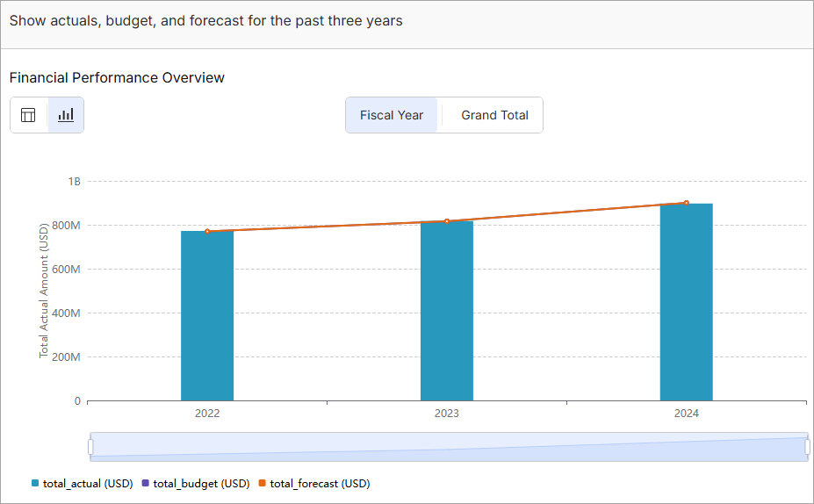
Task: Select the 2023 blue bar
Action: (x=447, y=312)
